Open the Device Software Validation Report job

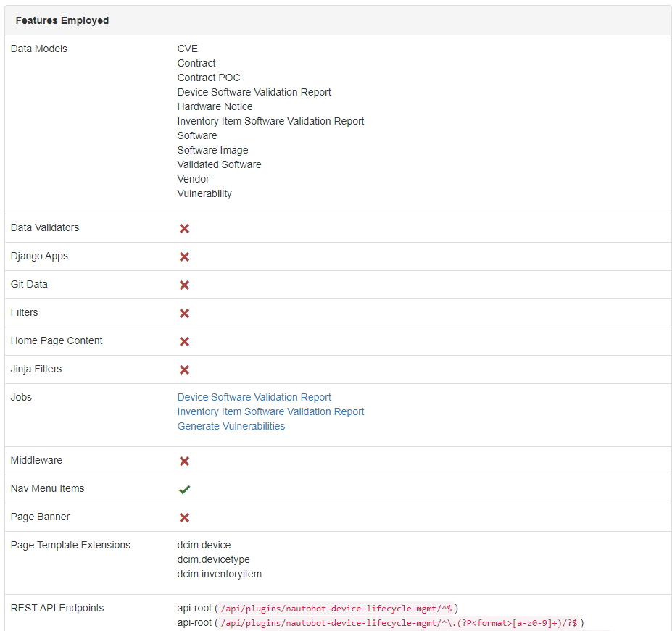click(254, 397)
